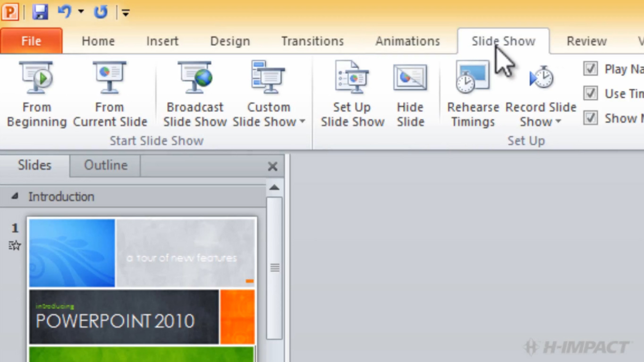The height and width of the screenshot is (362, 644).
Task: Click the PowerPoint application icon
Action: pos(10,12)
